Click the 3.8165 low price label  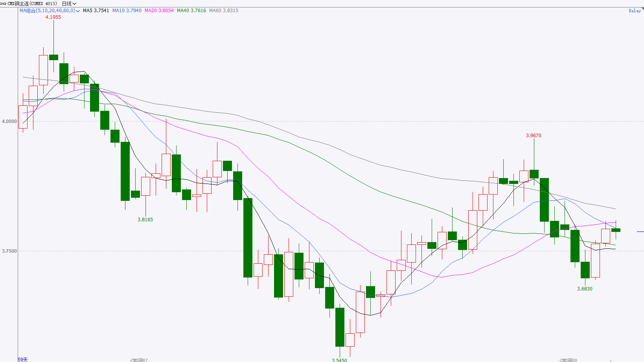145,220
